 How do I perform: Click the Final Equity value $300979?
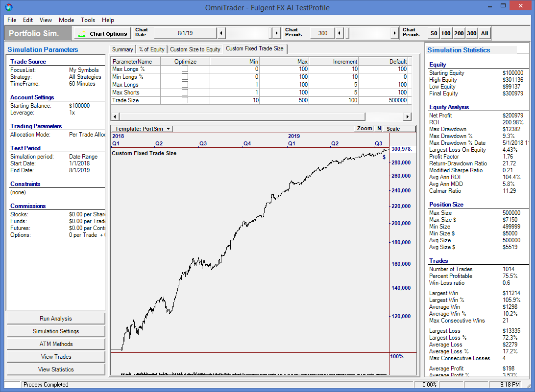pyautogui.click(x=513, y=93)
